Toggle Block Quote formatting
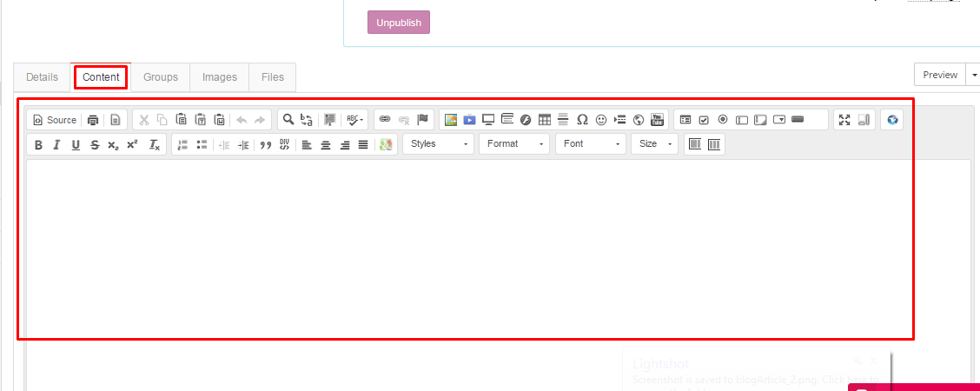The image size is (980, 391). point(266,145)
